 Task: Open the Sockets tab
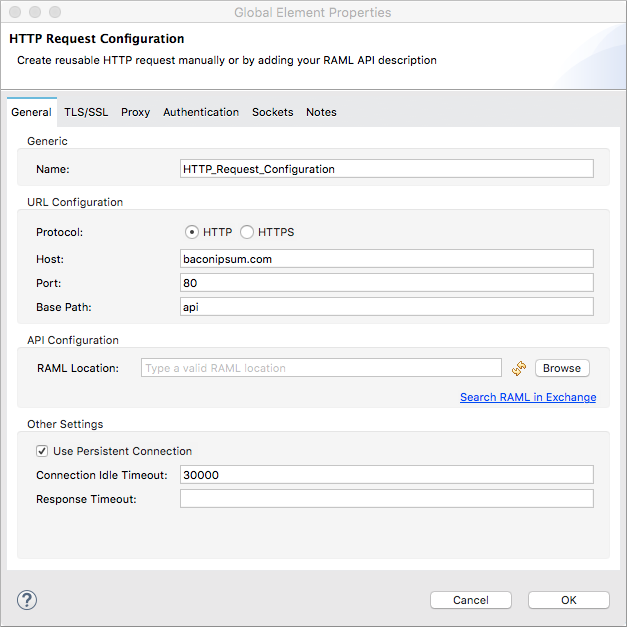pyautogui.click(x=273, y=112)
